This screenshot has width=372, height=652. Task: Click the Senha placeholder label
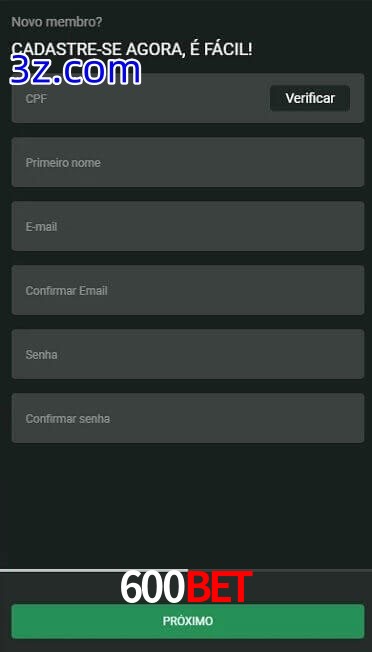[42, 355]
